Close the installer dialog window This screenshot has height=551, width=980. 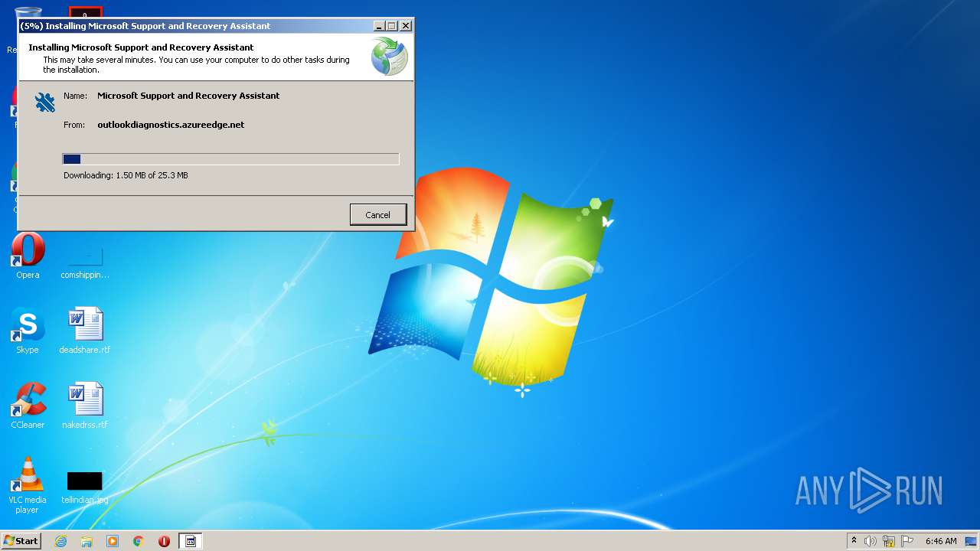tap(406, 26)
